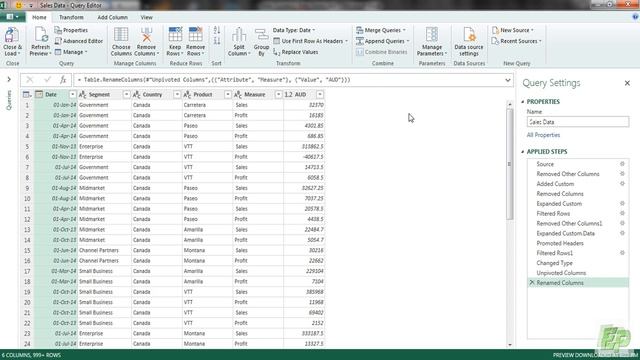The height and width of the screenshot is (360, 640).
Task: Click the Group By icon
Action: pyautogui.click(x=261, y=35)
